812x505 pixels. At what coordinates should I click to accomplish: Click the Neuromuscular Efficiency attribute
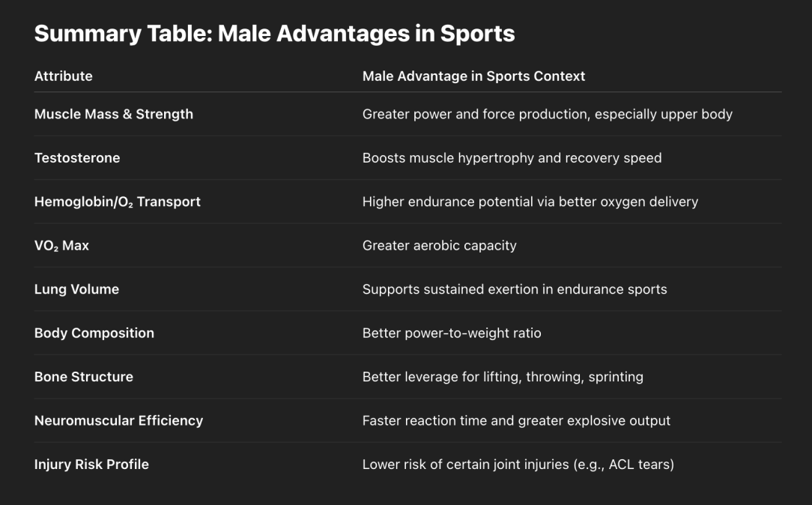[118, 420]
